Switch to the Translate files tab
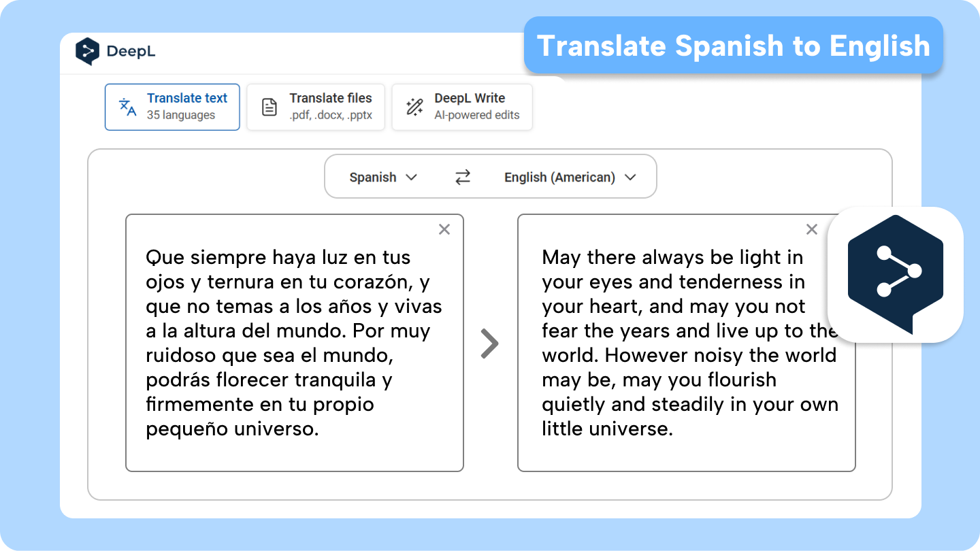980x551 pixels. 316,106
